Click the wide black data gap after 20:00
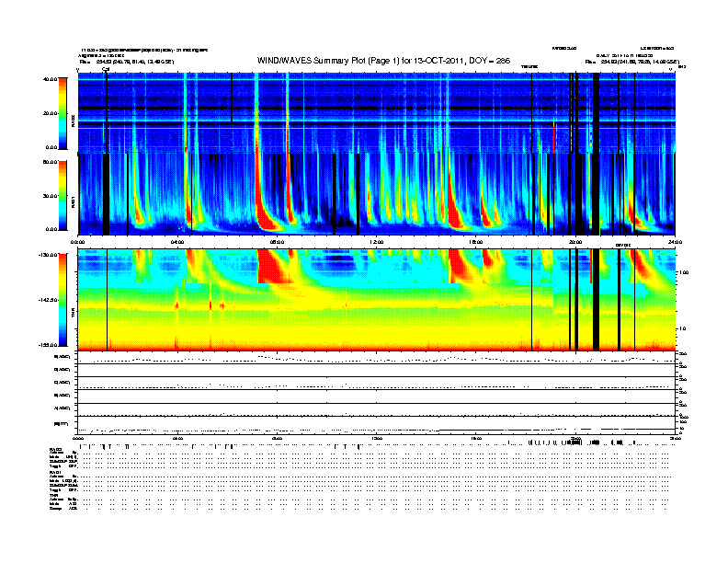 tap(597, 154)
